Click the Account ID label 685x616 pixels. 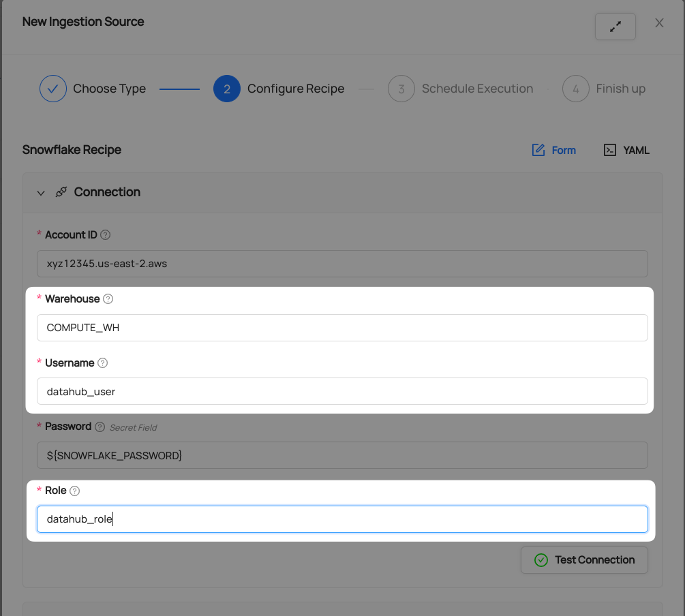click(x=71, y=235)
